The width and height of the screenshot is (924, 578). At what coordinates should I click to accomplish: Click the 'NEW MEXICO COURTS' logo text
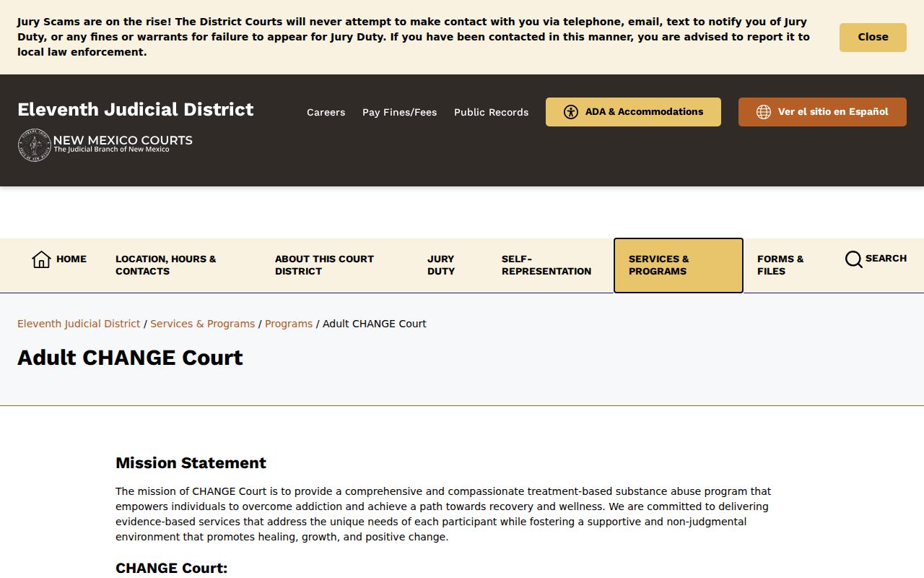click(x=123, y=140)
